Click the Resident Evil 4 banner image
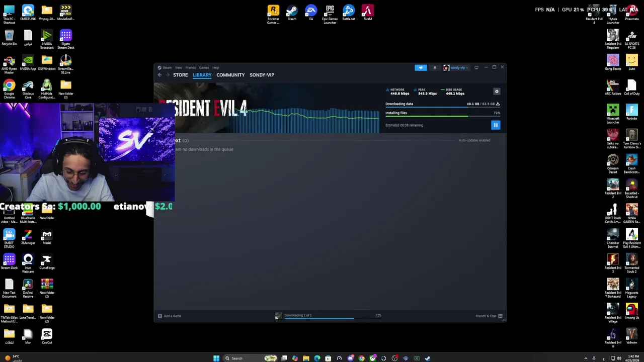This screenshot has height=362, width=644. [x=210, y=108]
